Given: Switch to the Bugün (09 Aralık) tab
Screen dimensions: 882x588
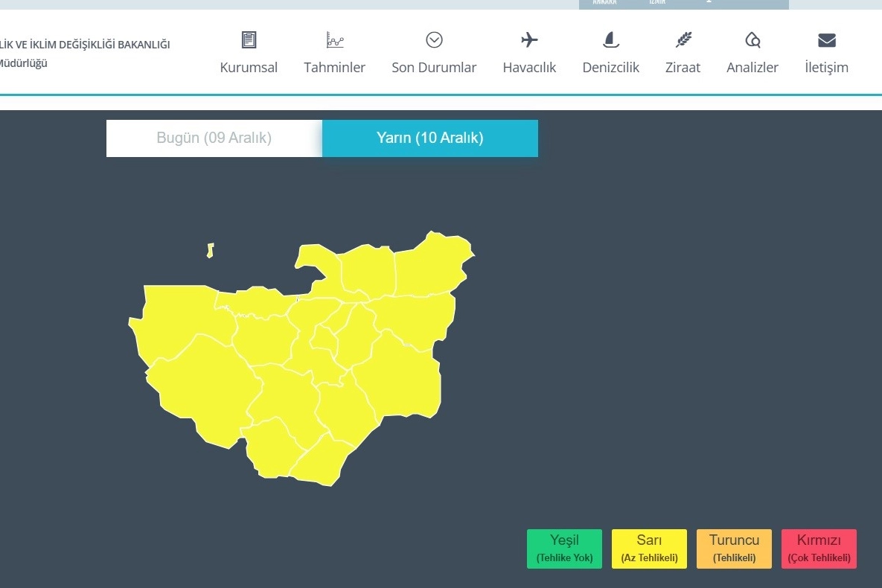Looking at the screenshot, I should 214,138.
